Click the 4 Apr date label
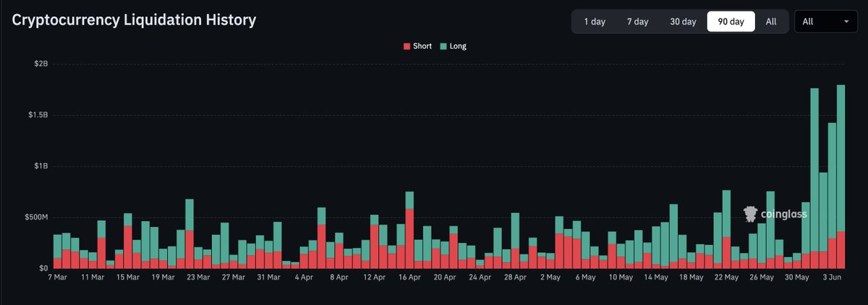Viewport: 868px width, 305px height. 305,277
